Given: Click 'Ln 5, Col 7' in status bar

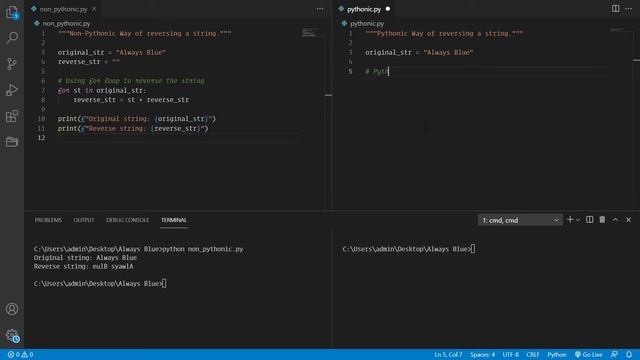Looking at the screenshot, I should coord(448,354).
